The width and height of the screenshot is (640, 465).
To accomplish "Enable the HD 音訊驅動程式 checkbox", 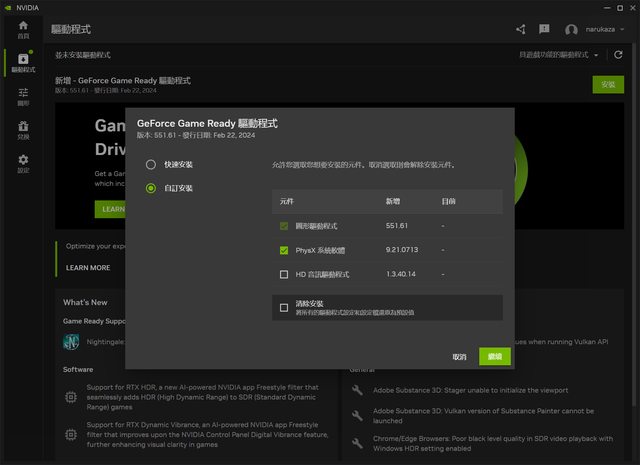I will [x=284, y=274].
